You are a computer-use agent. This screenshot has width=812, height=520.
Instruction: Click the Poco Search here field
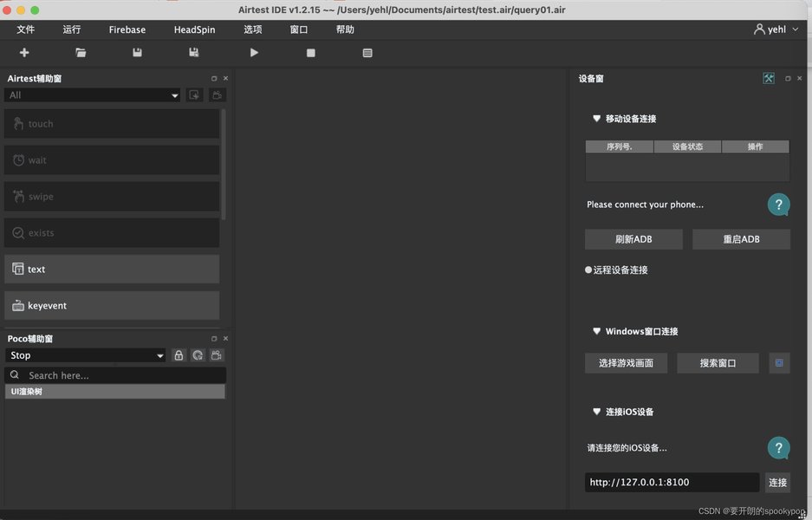coord(115,375)
